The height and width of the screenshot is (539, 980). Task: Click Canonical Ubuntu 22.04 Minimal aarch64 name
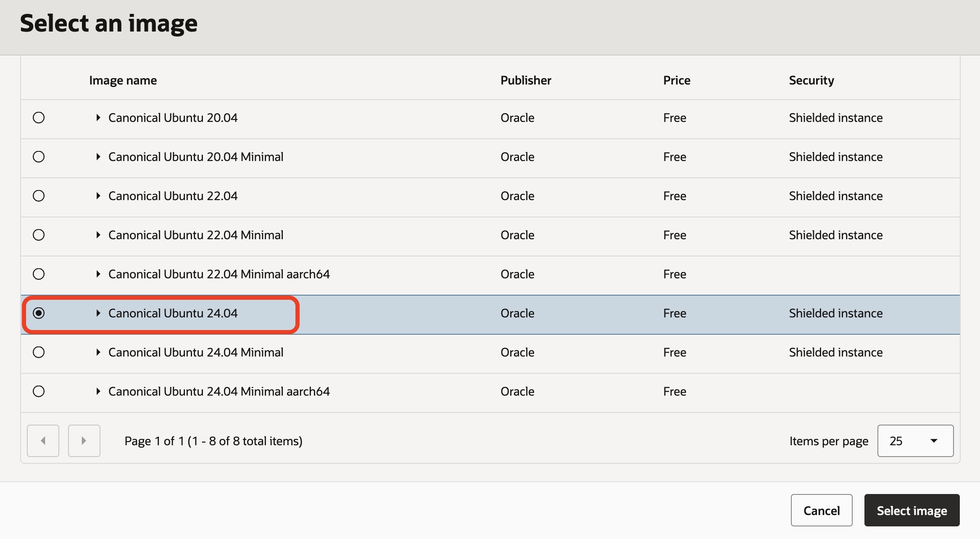(x=219, y=274)
